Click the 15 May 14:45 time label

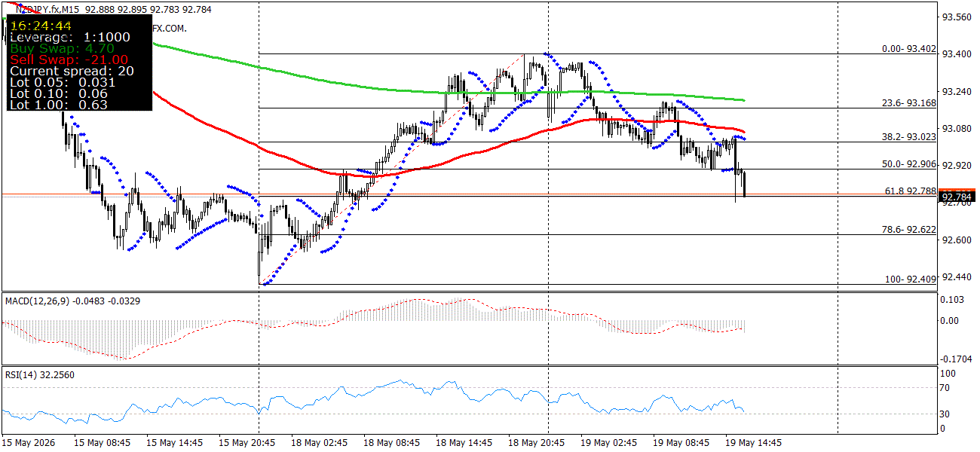click(x=174, y=442)
